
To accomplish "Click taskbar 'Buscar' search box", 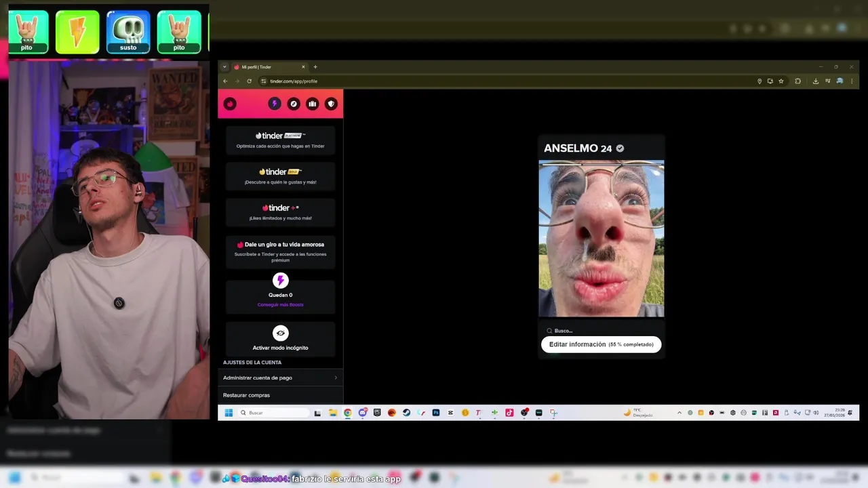I will (273, 413).
